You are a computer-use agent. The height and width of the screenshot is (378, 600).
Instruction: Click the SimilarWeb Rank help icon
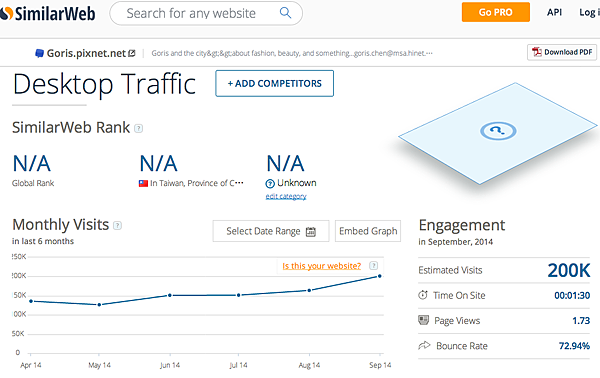[x=139, y=129]
